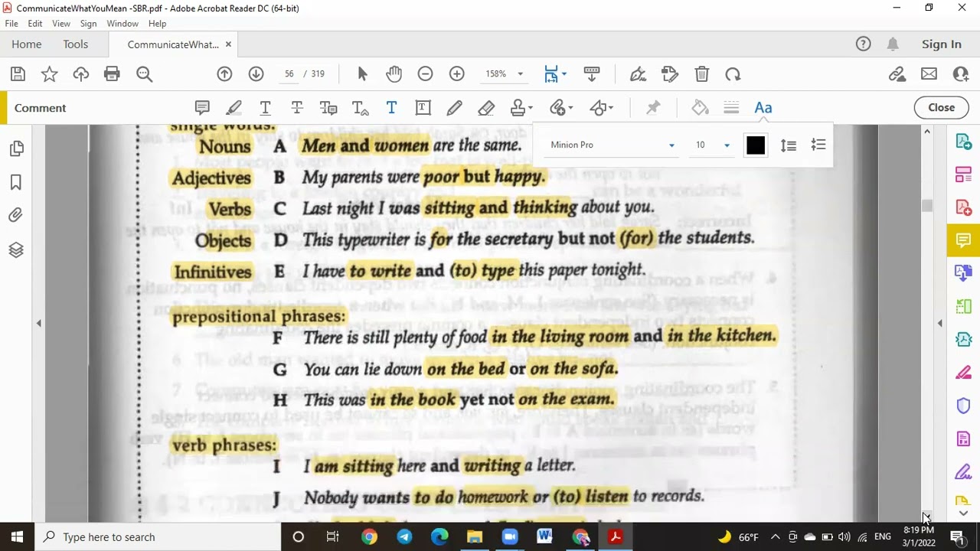Open the attach file dropdown
Image resolution: width=980 pixels, height=551 pixels.
click(561, 108)
